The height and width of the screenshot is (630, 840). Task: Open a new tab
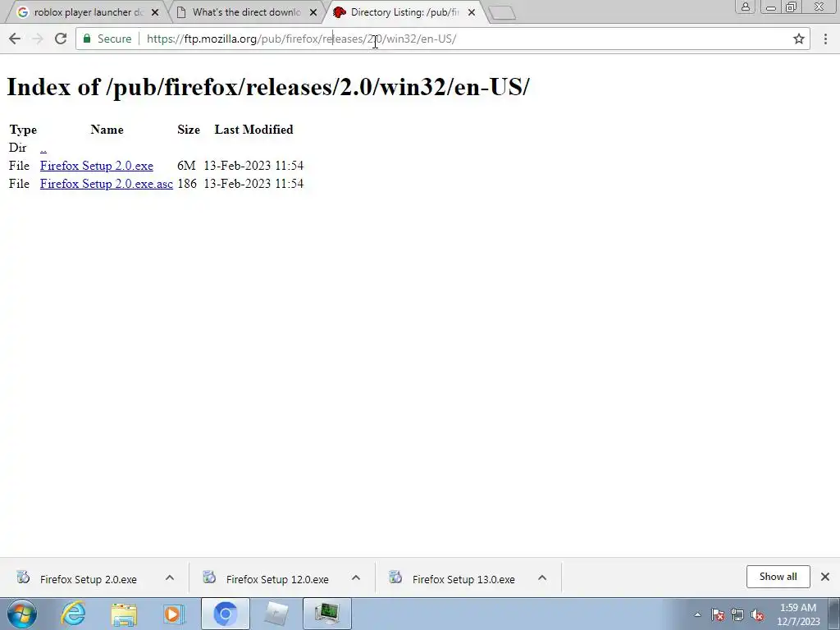click(502, 13)
